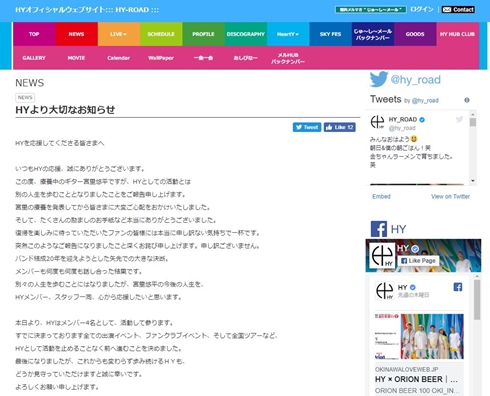Click the Facebook Like 12 button
490x396 pixels.
pos(340,127)
